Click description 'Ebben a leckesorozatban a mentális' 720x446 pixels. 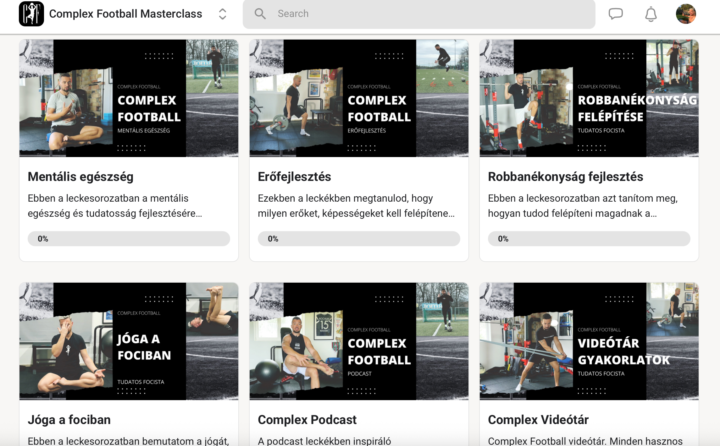pos(108,198)
